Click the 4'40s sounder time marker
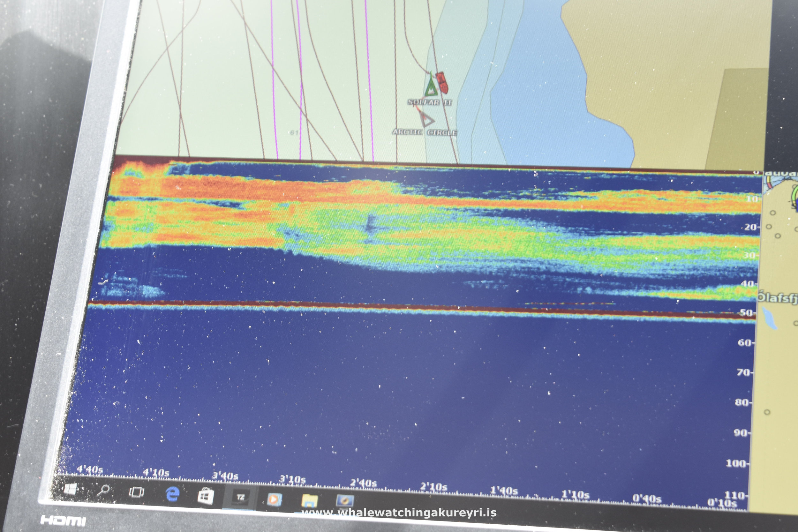The height and width of the screenshot is (532, 798). (x=90, y=469)
